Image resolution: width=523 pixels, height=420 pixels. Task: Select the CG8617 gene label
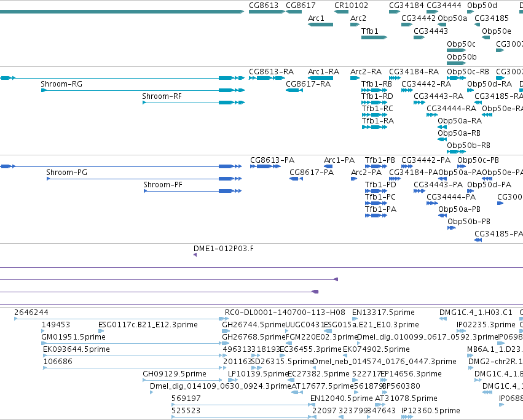pos(301,6)
